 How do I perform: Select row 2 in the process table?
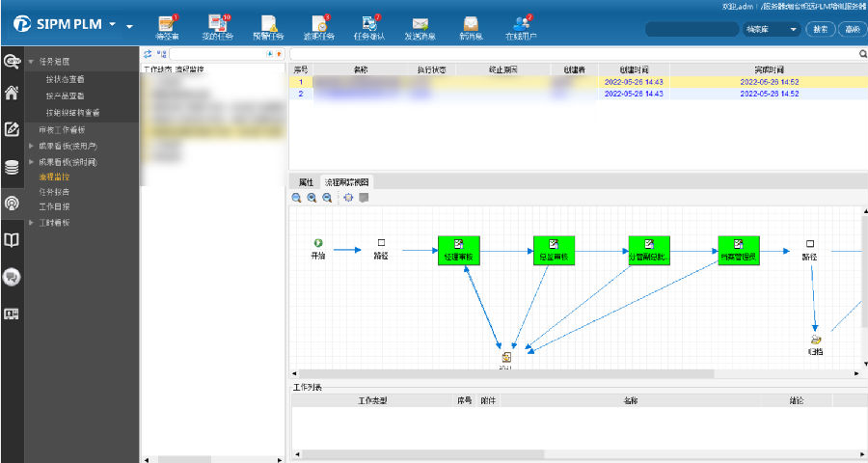point(579,94)
